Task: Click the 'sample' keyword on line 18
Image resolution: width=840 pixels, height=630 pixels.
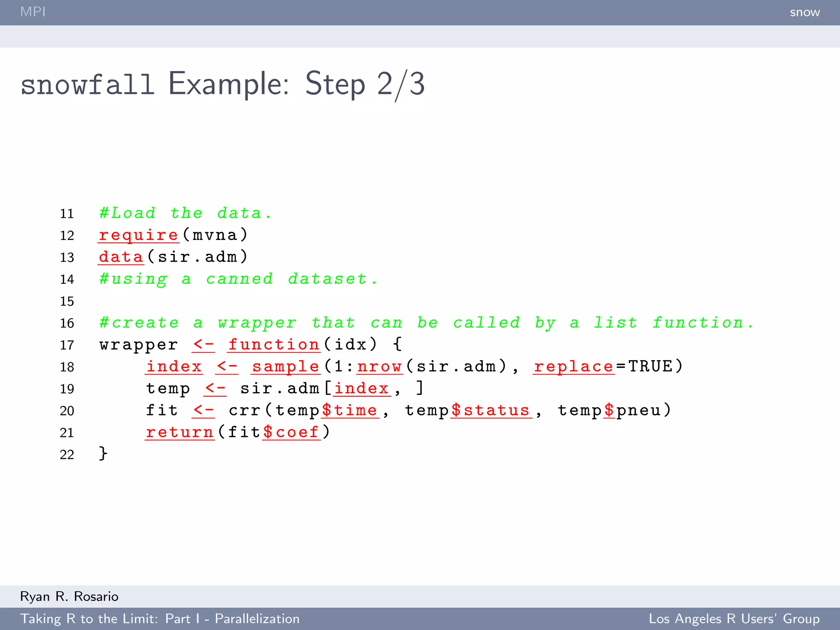Action: pyautogui.click(x=285, y=366)
